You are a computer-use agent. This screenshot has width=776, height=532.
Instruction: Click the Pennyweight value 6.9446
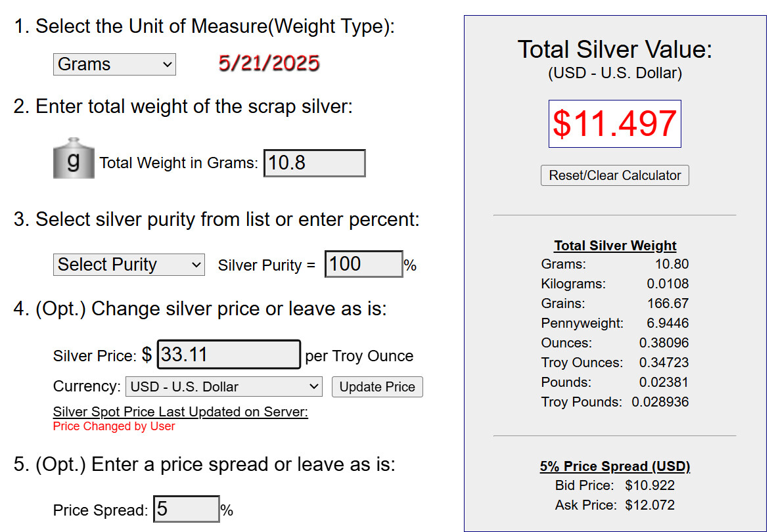[x=666, y=323]
